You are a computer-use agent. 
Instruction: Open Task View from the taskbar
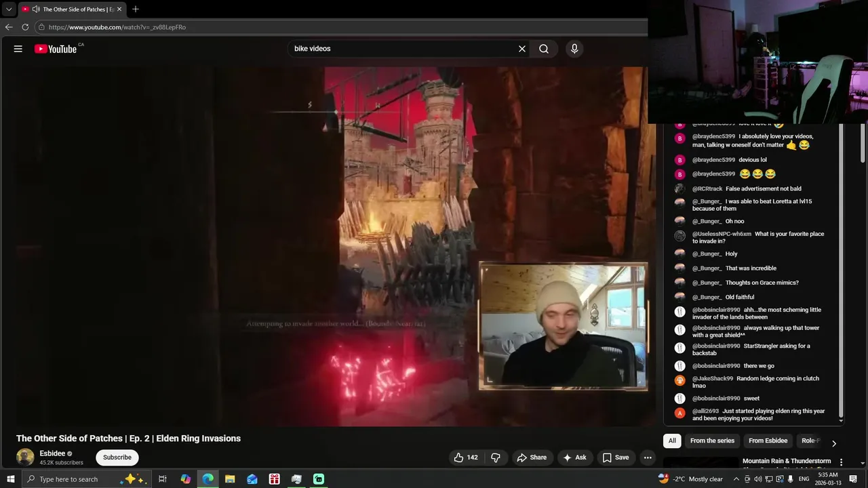point(163,479)
